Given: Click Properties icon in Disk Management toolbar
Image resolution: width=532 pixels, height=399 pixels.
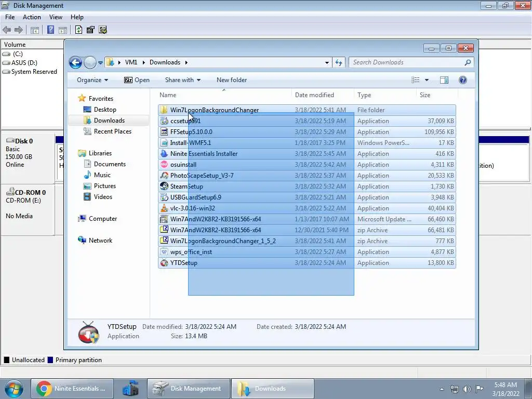Looking at the screenshot, I should pos(90,30).
